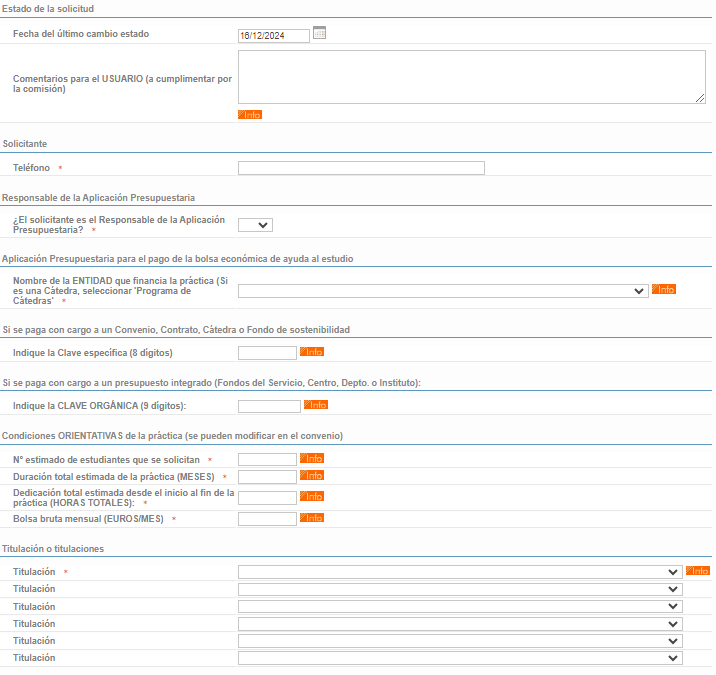Image resolution: width=716 pixels, height=675 pixels.
Task: Click the Fecha del último cambio date field
Action: 274,36
